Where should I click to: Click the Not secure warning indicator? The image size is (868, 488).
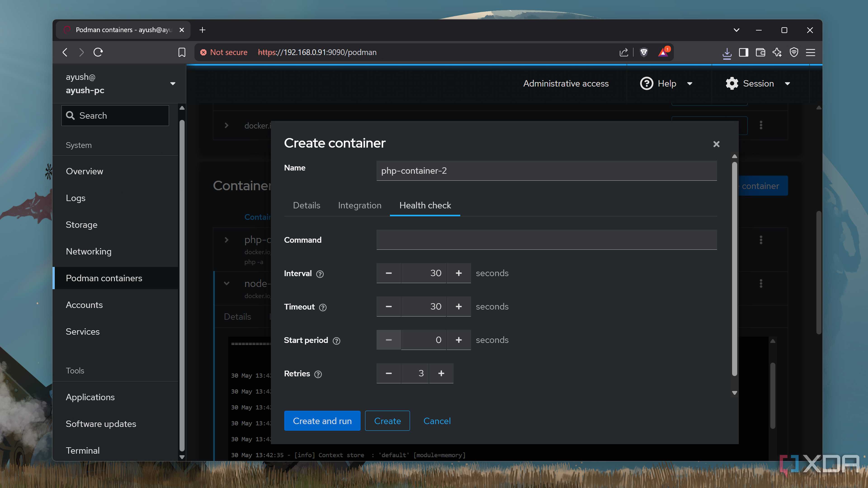224,52
